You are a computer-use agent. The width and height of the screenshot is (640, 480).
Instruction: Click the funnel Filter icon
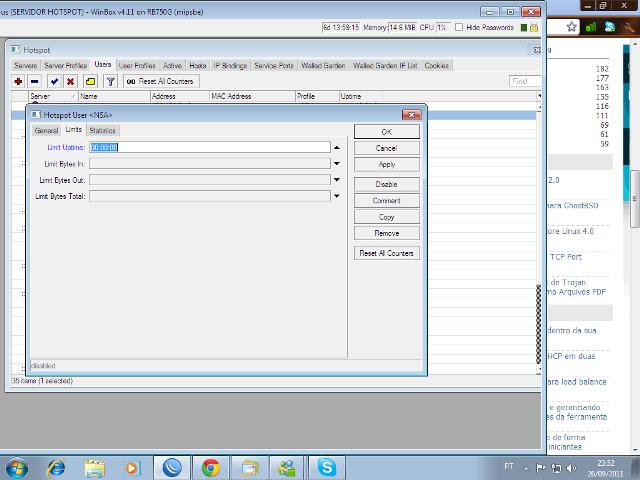110,81
